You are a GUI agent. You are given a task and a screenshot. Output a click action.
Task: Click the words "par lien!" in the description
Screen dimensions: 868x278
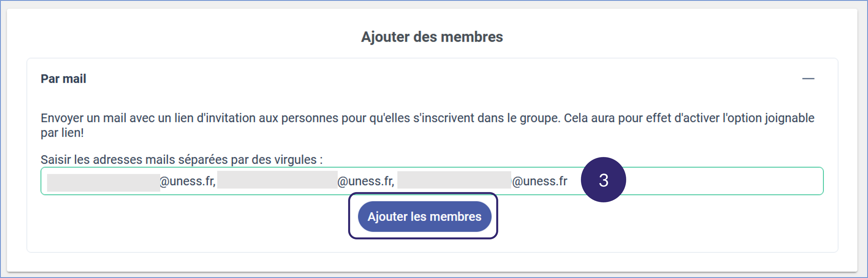[62, 133]
